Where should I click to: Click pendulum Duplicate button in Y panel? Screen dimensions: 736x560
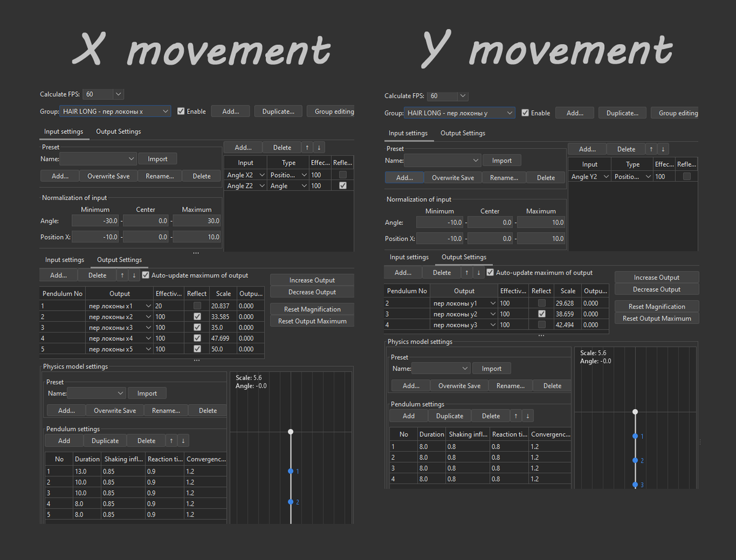(x=450, y=416)
